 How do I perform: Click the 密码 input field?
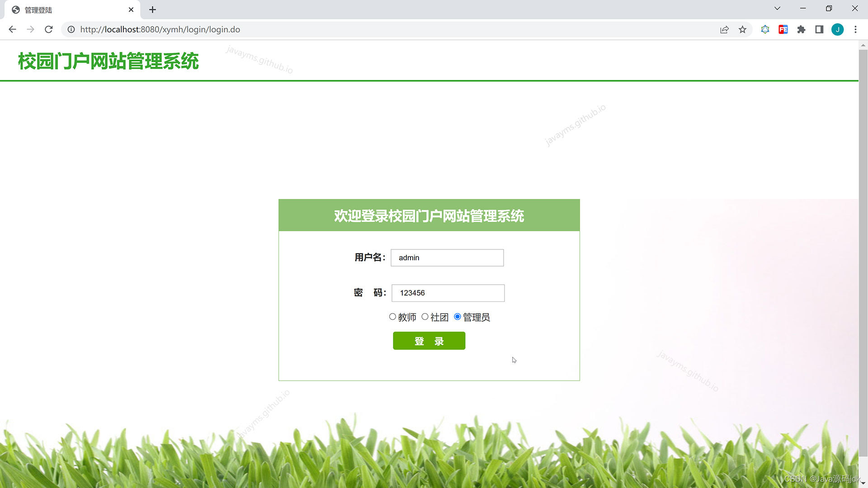[448, 293]
